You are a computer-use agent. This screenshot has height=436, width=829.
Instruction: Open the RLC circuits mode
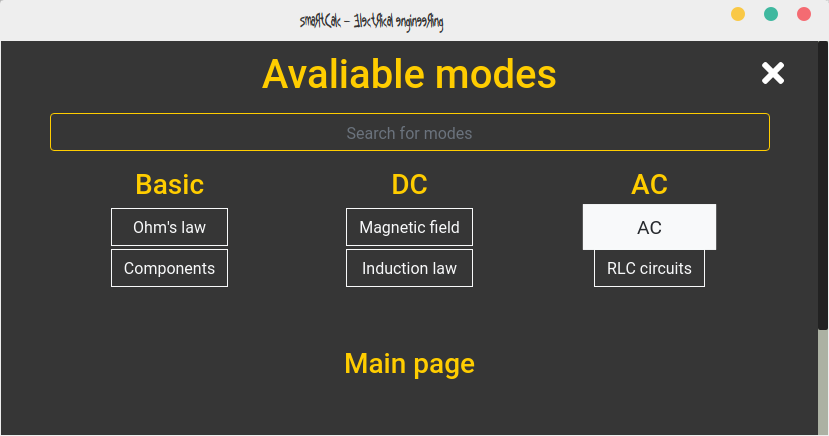pos(649,268)
